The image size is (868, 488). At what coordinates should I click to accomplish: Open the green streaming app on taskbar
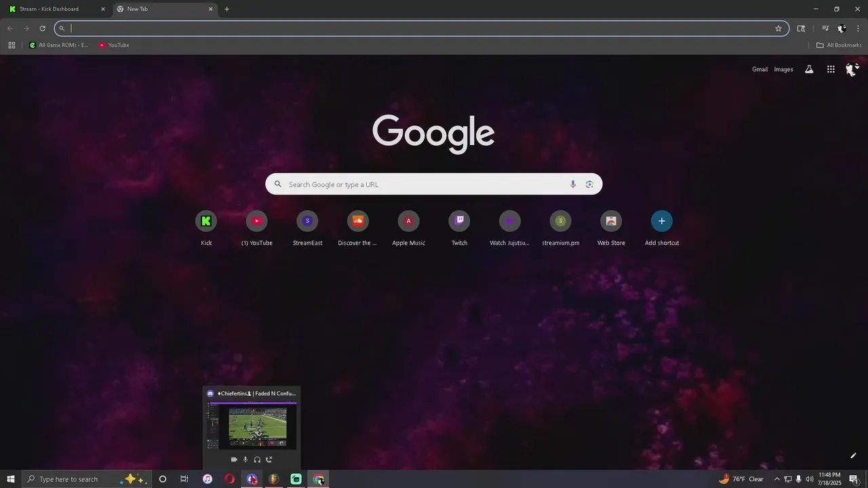(x=296, y=479)
